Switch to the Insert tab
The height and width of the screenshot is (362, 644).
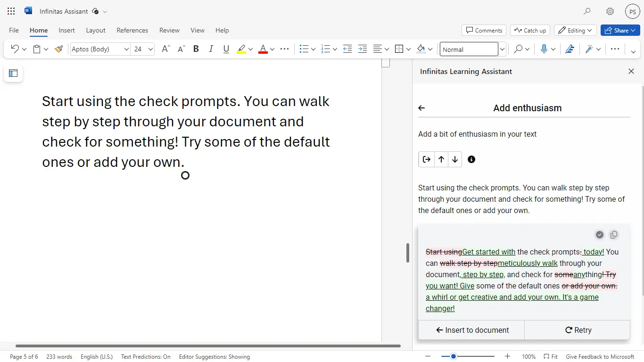[66, 30]
